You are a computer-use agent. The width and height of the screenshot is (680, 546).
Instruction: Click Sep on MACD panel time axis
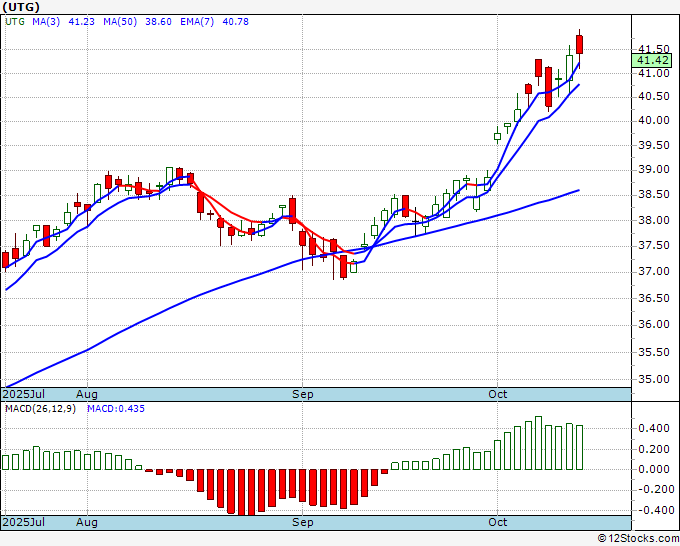pos(302,522)
